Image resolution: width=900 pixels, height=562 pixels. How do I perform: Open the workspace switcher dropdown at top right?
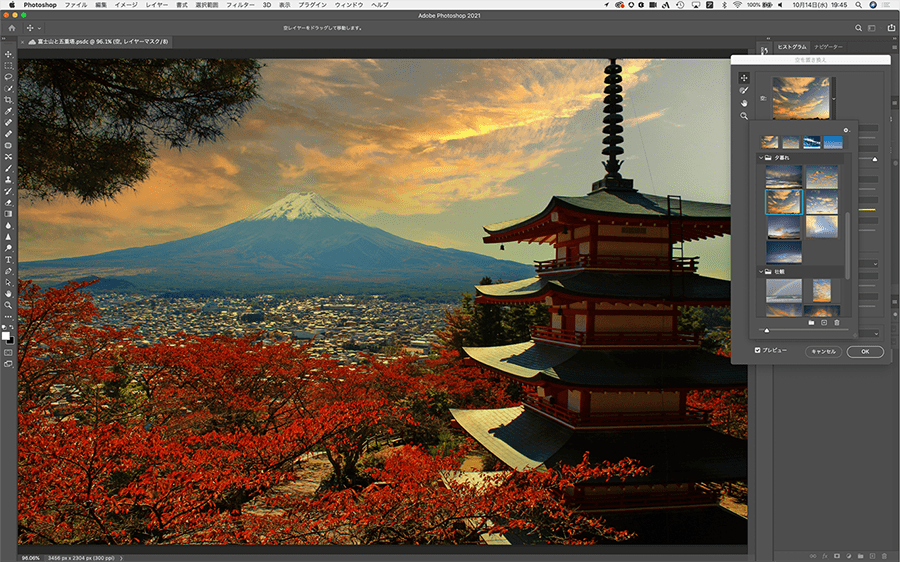pyautogui.click(x=871, y=28)
